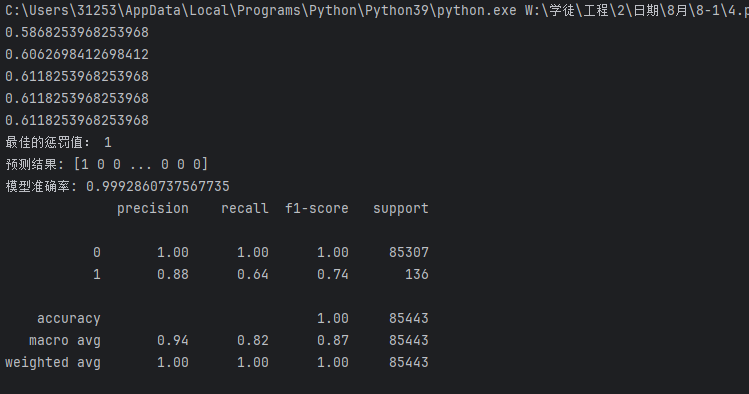Click the 预测结果 output line
Viewport: 749px width, 394px height.
pos(107,164)
